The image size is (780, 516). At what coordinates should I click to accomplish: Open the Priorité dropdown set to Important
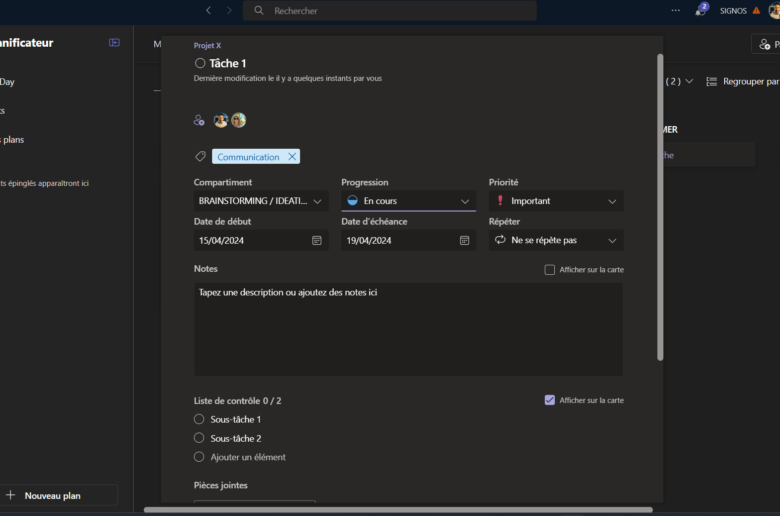click(555, 201)
